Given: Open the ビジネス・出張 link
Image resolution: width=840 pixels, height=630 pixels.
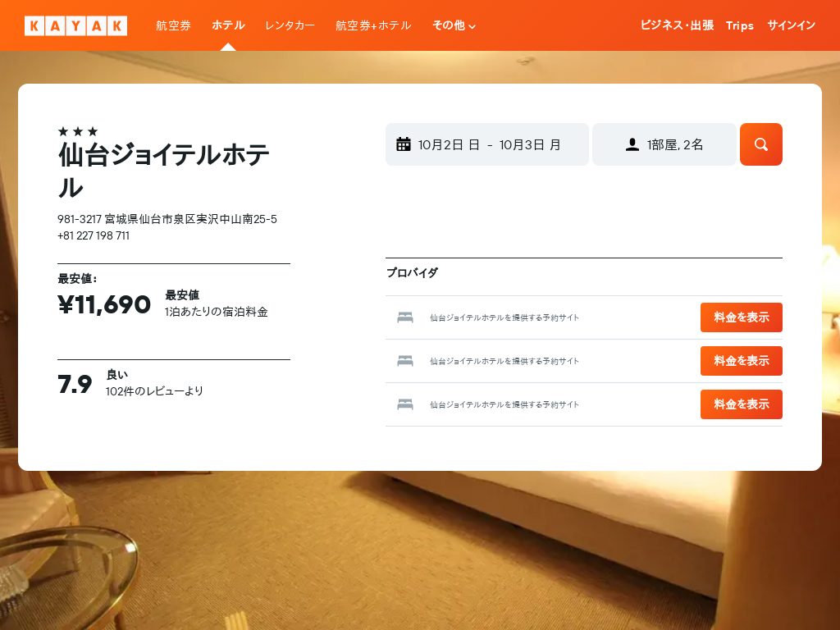Looking at the screenshot, I should click(677, 25).
